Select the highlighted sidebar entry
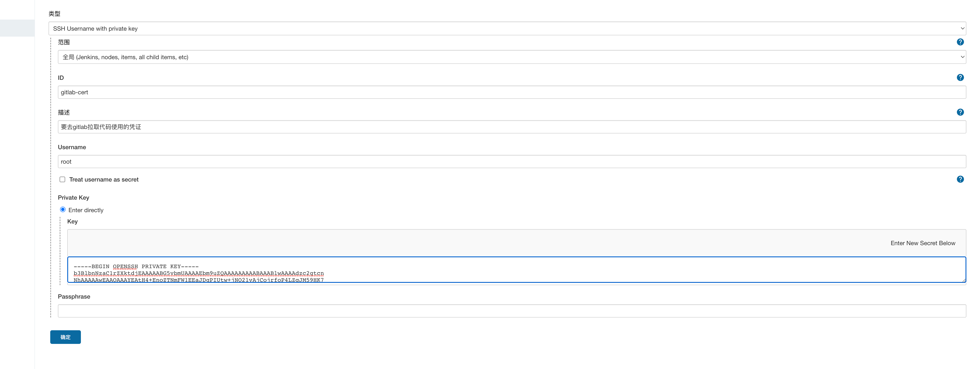Viewport: 980px width, 369px height. (17, 28)
